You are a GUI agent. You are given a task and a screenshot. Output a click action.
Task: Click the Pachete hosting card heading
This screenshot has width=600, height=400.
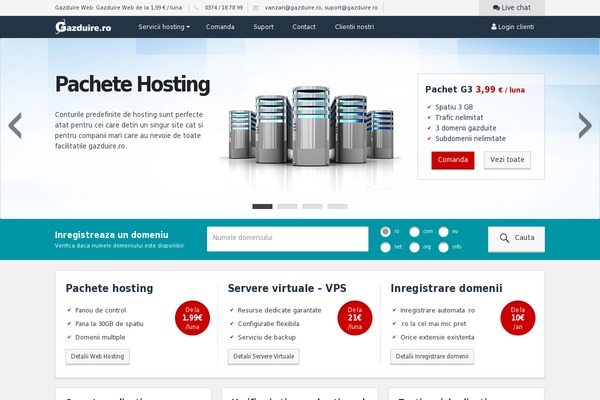tap(109, 288)
